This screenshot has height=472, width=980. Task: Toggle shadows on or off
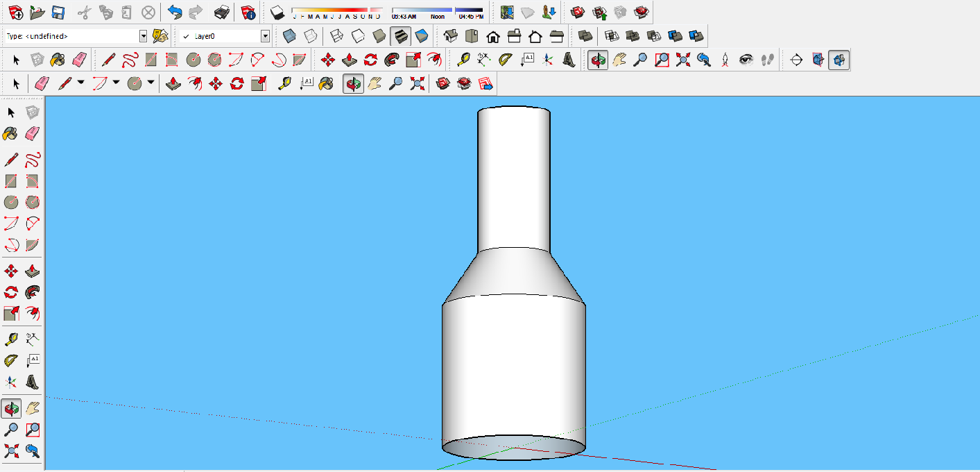276,12
